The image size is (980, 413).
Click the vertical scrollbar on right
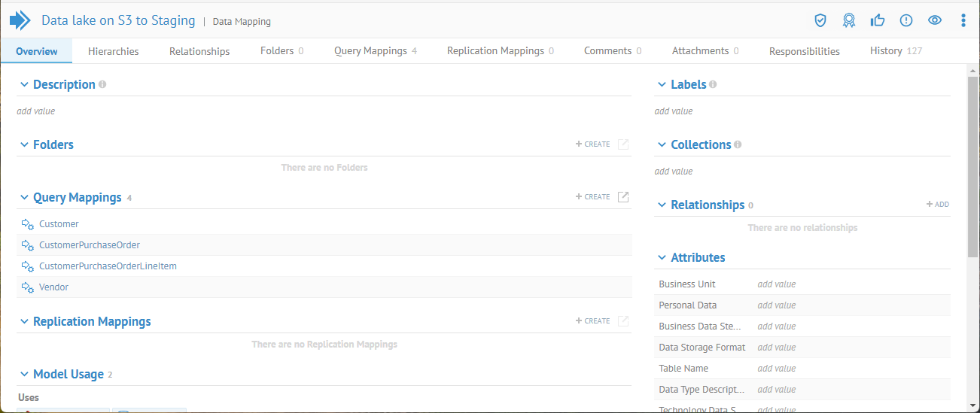click(x=972, y=166)
